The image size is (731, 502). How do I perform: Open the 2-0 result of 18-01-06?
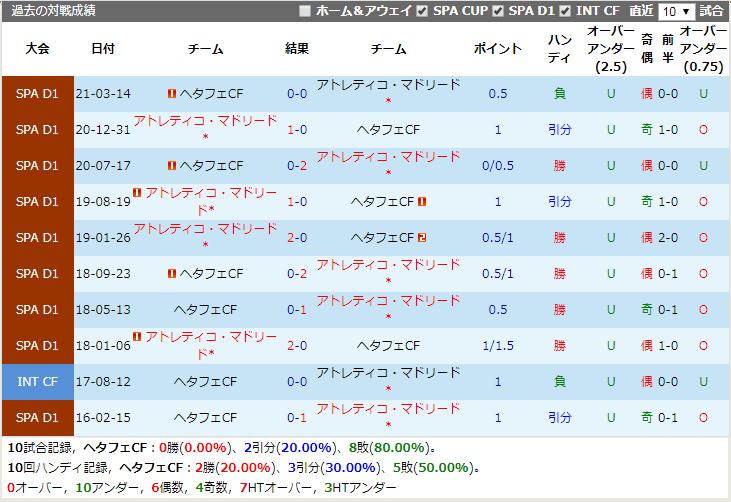[x=297, y=346]
